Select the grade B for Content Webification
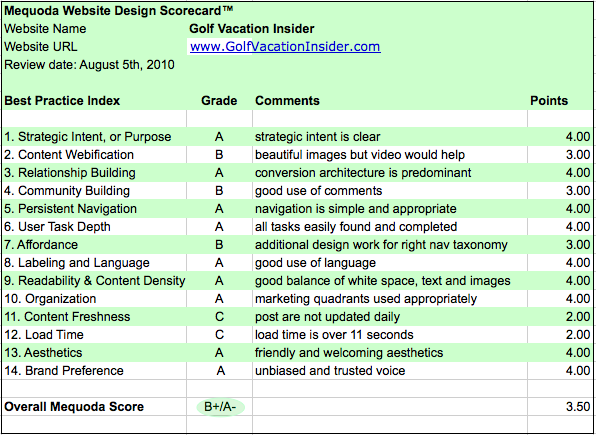The width and height of the screenshot is (596, 435). (x=219, y=155)
